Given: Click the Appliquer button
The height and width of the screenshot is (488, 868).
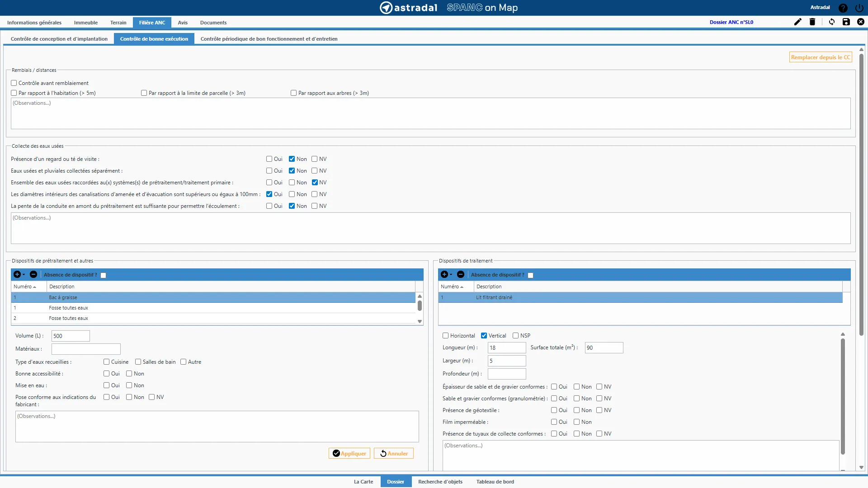Looking at the screenshot, I should pyautogui.click(x=349, y=454).
